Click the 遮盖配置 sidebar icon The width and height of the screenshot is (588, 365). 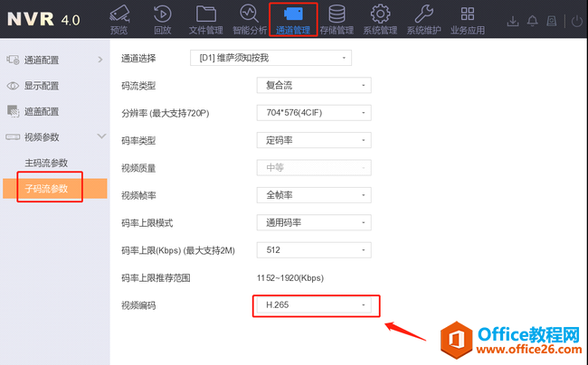click(13, 111)
